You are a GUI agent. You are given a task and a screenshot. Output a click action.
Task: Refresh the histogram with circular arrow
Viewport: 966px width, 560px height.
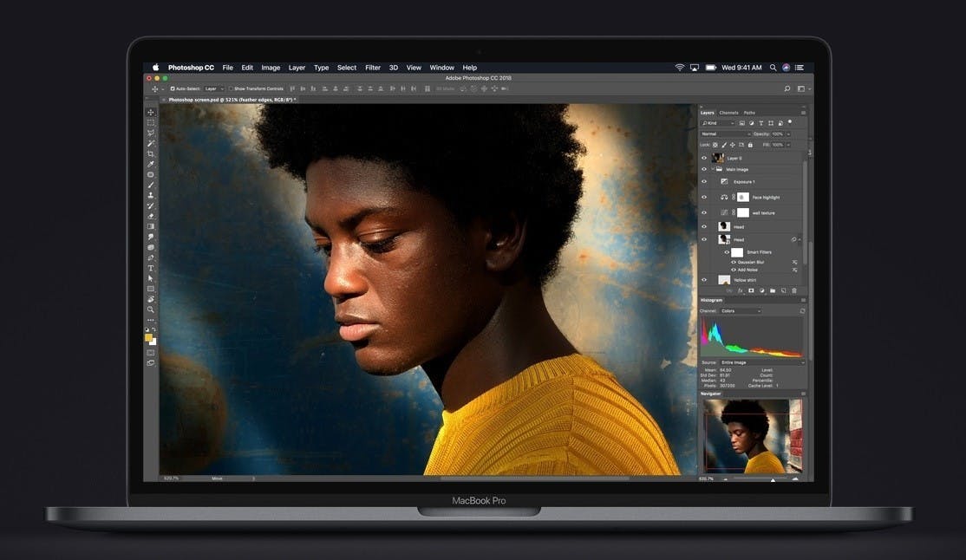click(x=802, y=311)
